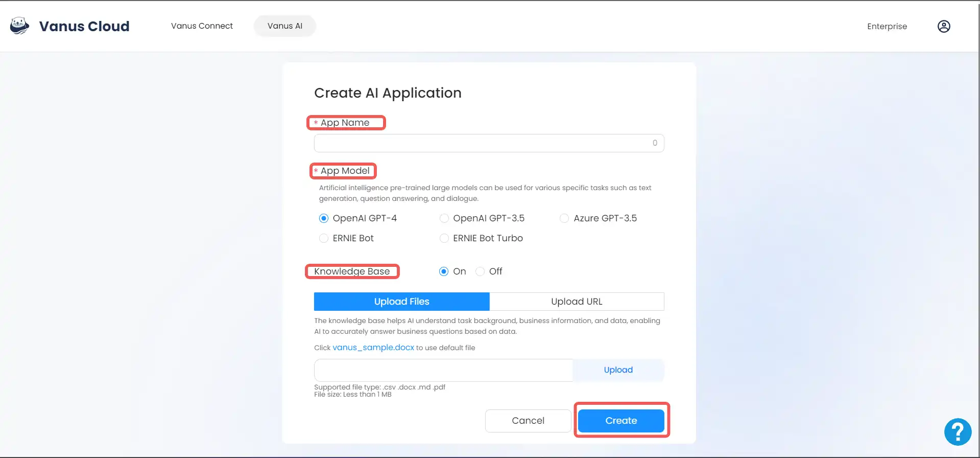Select the OpenAI GPT-4 model
The image size is (980, 458).
click(x=324, y=218)
